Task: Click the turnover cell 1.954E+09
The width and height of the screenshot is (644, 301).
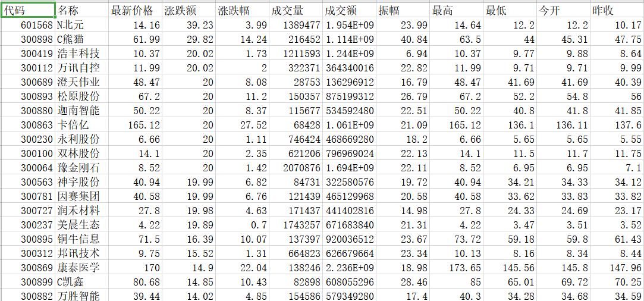Action: [x=349, y=26]
